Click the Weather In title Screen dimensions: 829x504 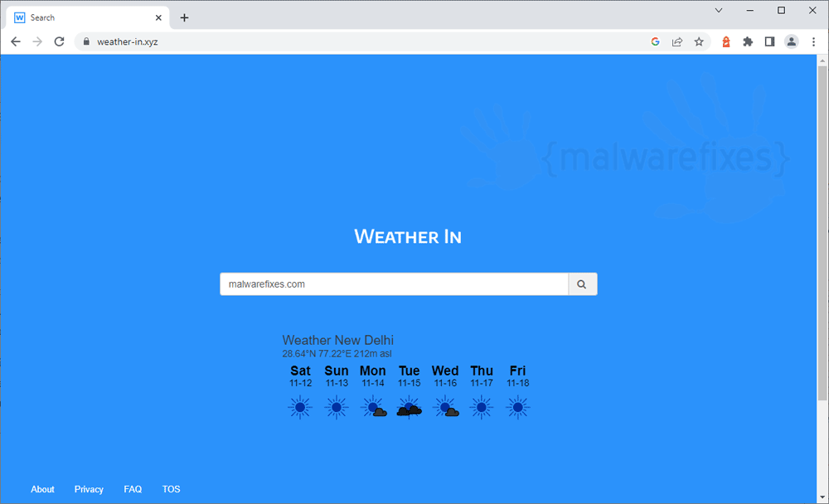[408, 236]
